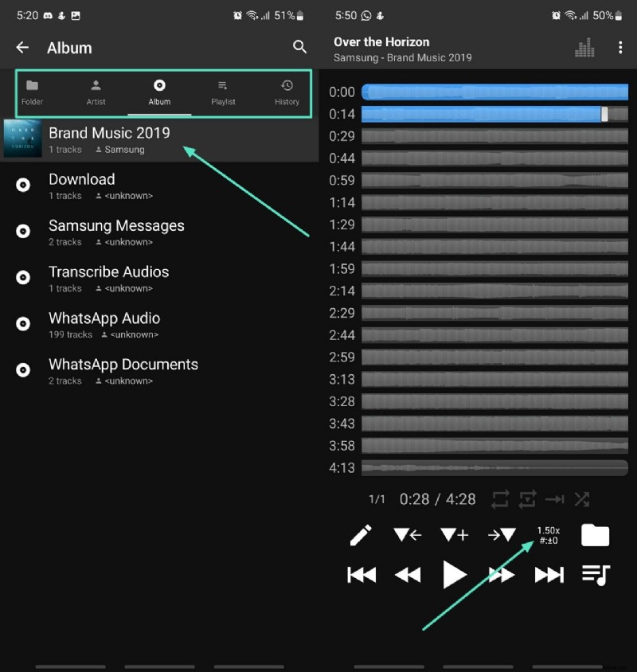Open the History category view
The height and width of the screenshot is (672, 637).
(286, 93)
